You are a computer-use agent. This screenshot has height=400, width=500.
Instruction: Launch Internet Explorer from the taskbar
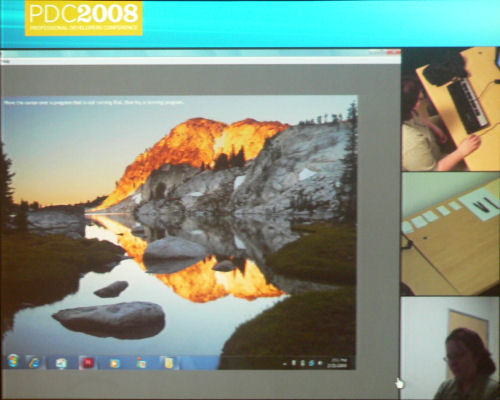(34, 362)
